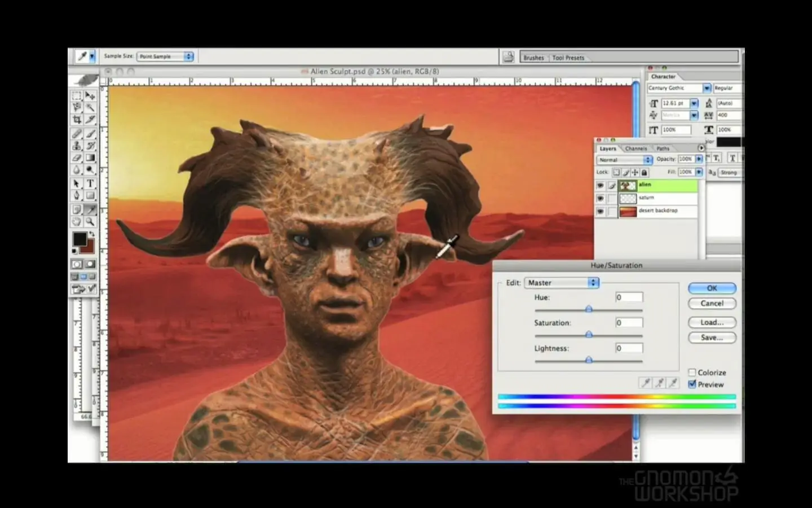Open the palette well file browser icon
812x508 pixels.
click(x=508, y=57)
